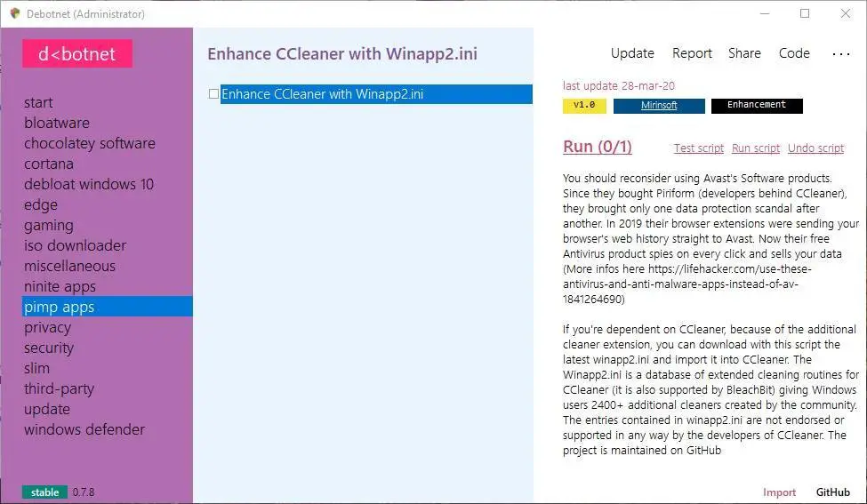This screenshot has height=504, width=867.
Task: Click Share in the top menu
Action: (x=744, y=53)
